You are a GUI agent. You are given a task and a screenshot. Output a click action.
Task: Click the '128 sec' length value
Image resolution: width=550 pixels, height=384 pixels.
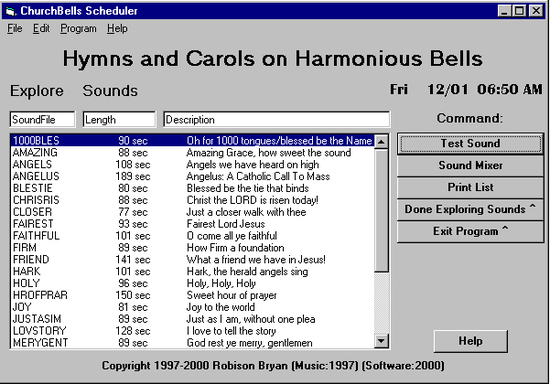[x=133, y=331]
